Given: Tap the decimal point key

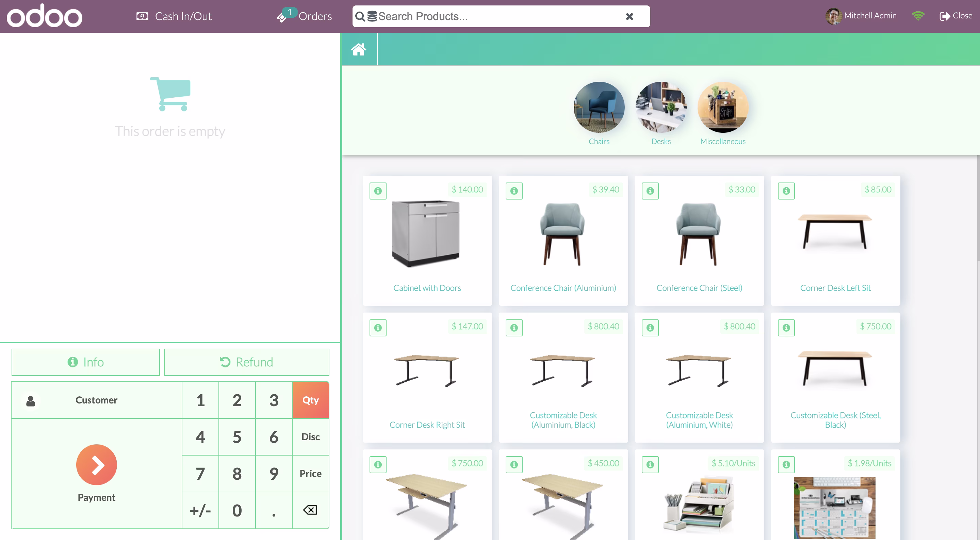Looking at the screenshot, I should coord(274,510).
